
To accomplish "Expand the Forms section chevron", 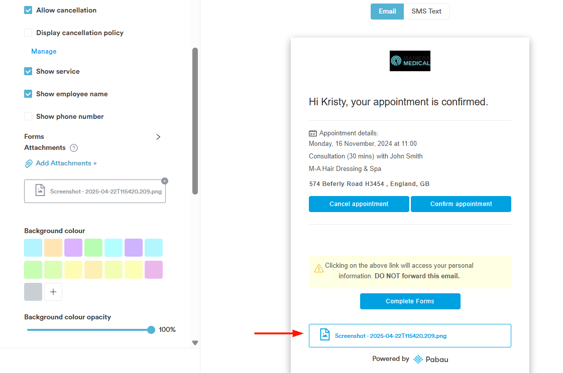I will [x=158, y=137].
